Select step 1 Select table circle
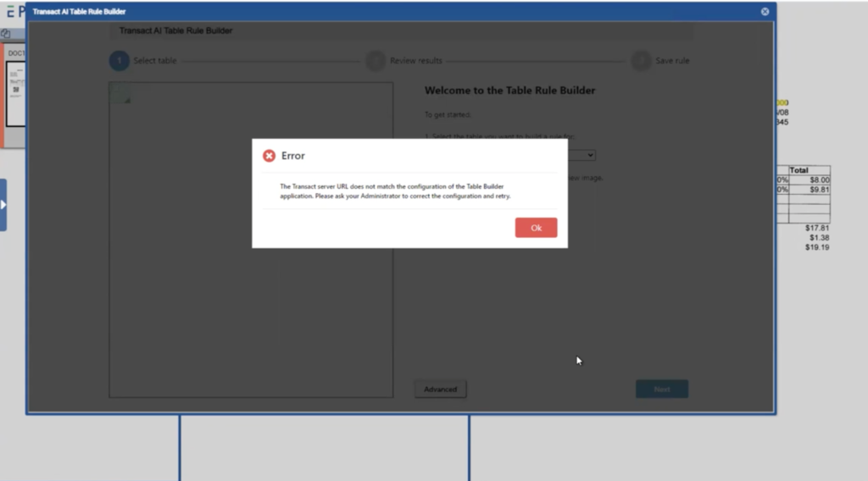Screen dimensions: 868x481 coord(119,61)
